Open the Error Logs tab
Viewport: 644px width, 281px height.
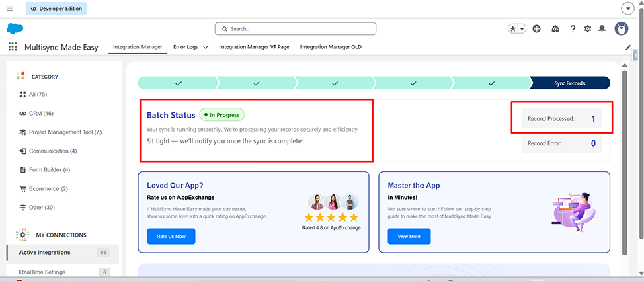(x=186, y=47)
